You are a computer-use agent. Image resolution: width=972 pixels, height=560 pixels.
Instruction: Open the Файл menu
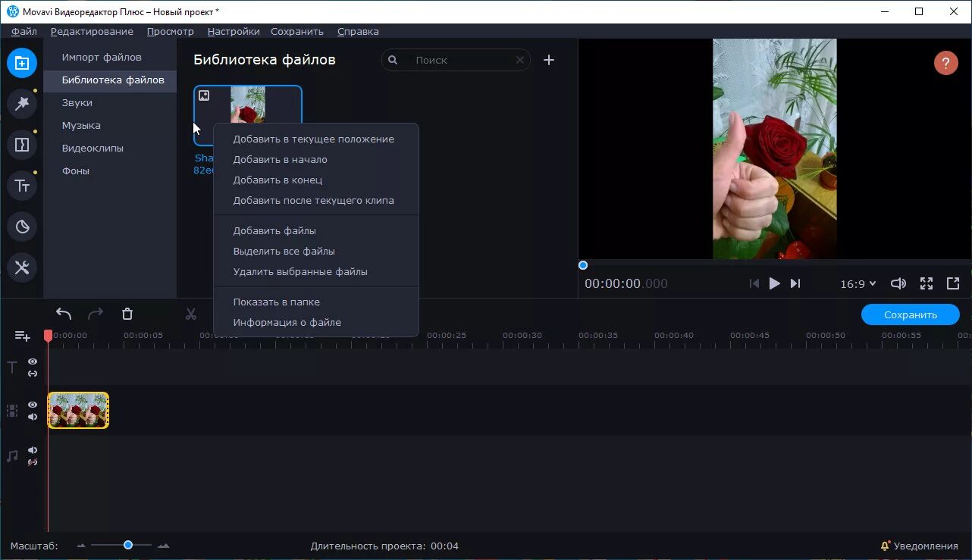pos(24,31)
